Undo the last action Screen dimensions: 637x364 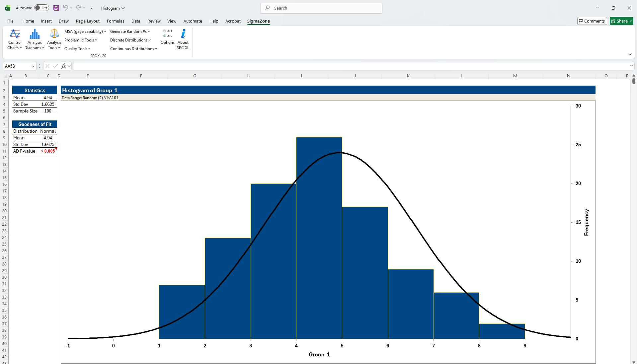pyautogui.click(x=65, y=8)
